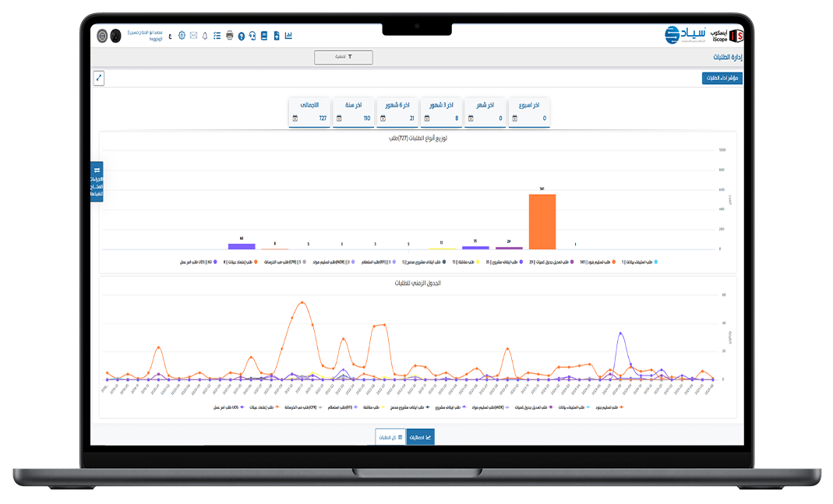Click the printer icon
Screen dimensions: 833x504
point(230,36)
